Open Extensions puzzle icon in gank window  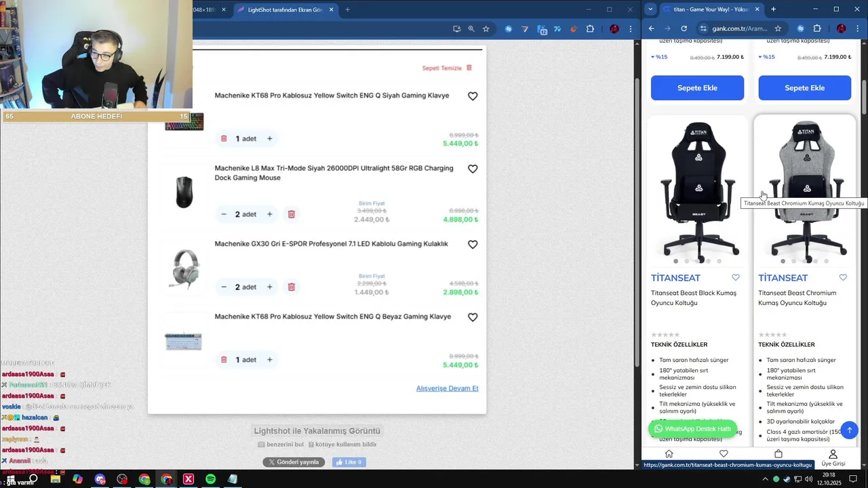pos(816,28)
